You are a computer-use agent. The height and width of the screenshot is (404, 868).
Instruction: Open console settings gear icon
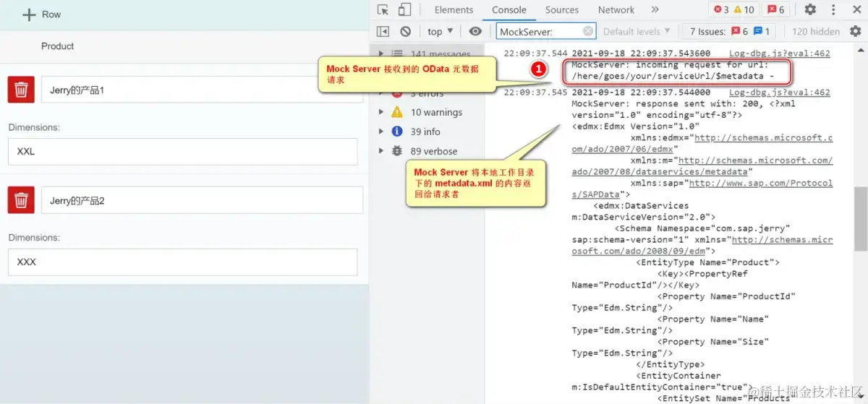856,31
